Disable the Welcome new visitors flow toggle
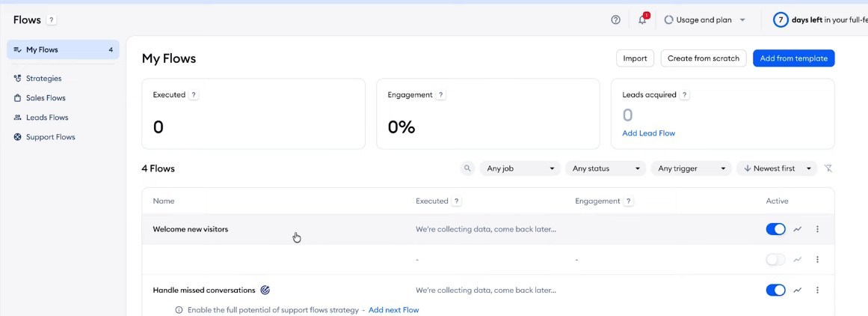Screen dimensions: 868x316 (775, 229)
